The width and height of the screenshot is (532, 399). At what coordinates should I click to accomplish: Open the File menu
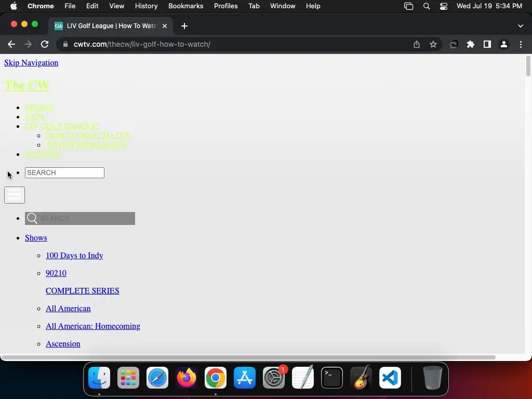click(x=70, y=6)
